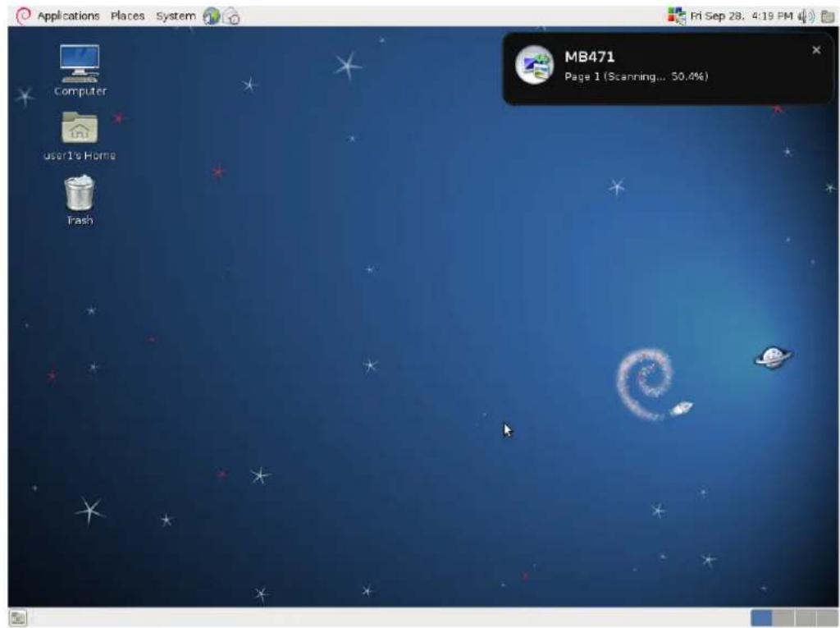This screenshot has height=628, width=840.
Task: Click the launcher icon right of the globe
Action: click(231, 16)
